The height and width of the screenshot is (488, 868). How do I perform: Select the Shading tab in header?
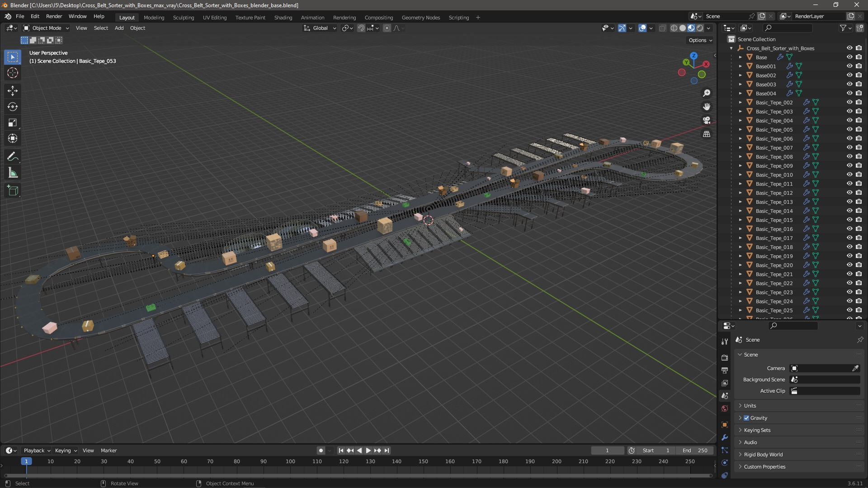tap(283, 17)
